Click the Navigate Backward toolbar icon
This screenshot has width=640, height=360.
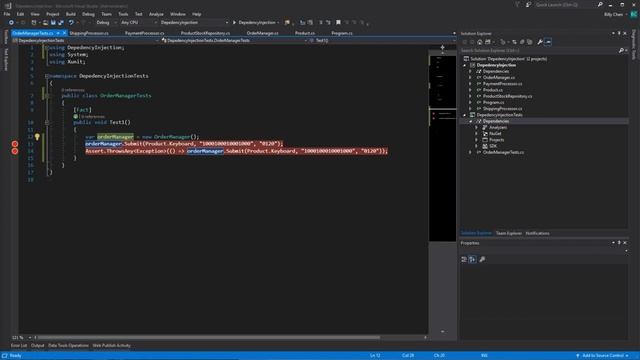[x=11, y=22]
